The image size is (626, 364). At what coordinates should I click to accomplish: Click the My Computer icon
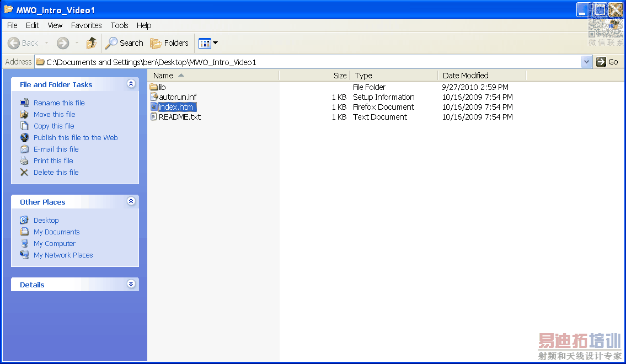click(x=24, y=243)
